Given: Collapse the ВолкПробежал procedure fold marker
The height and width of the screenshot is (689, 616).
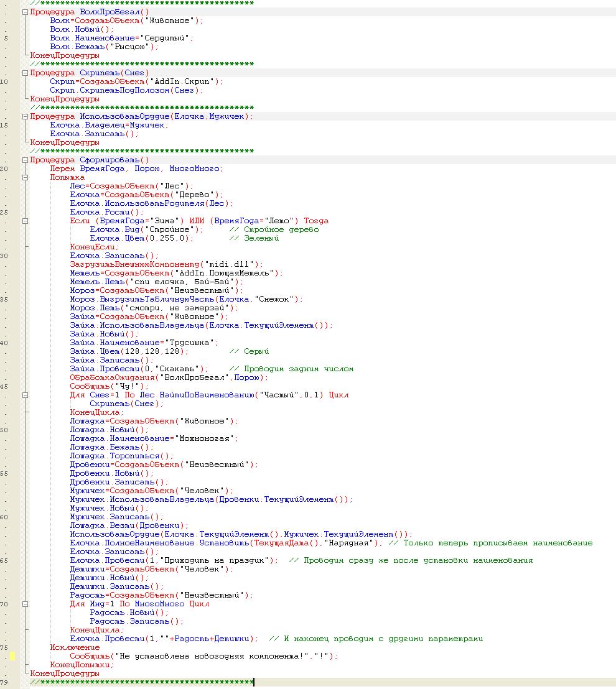Looking at the screenshot, I should (x=25, y=12).
